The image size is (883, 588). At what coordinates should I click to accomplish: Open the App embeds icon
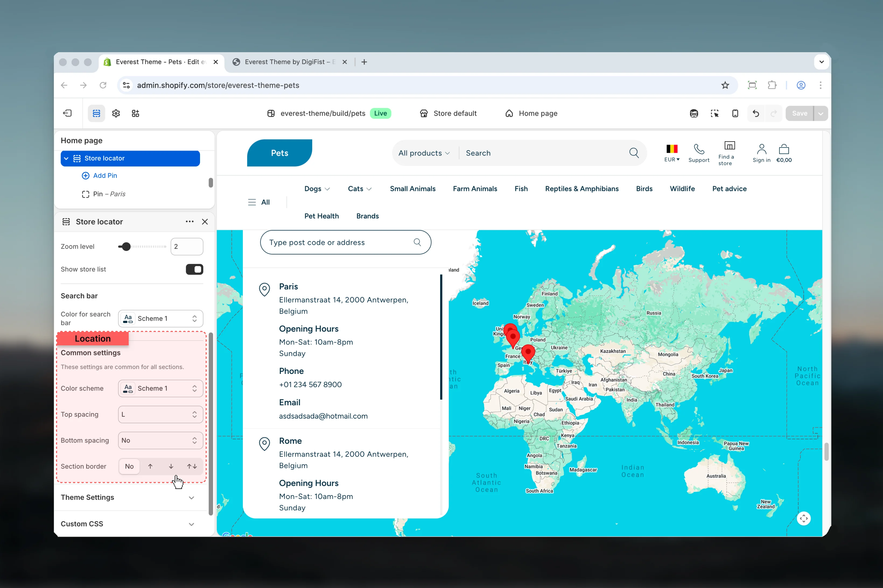(135, 113)
